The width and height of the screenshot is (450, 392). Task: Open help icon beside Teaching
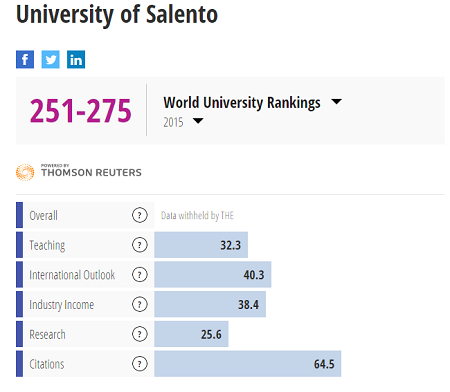(140, 245)
